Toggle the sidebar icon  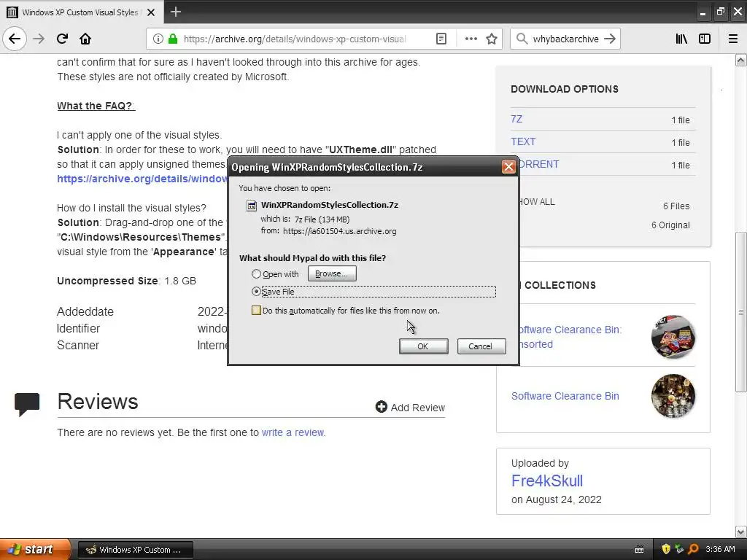point(705,39)
